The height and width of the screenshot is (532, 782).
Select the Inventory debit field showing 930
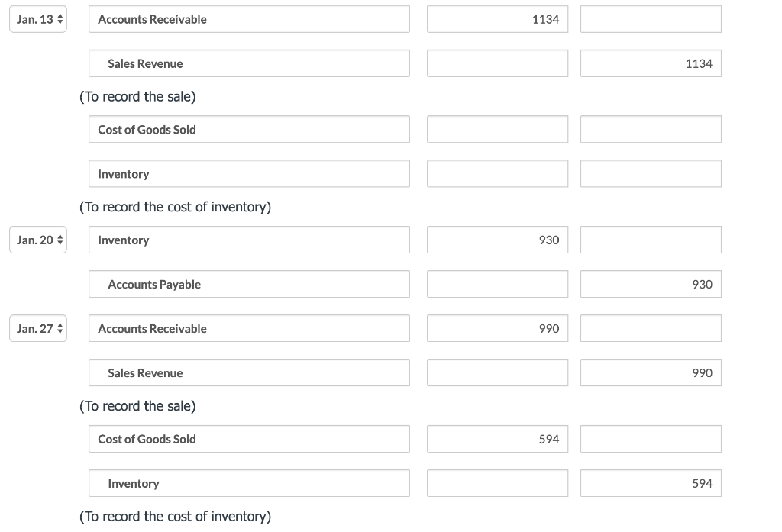click(x=497, y=240)
